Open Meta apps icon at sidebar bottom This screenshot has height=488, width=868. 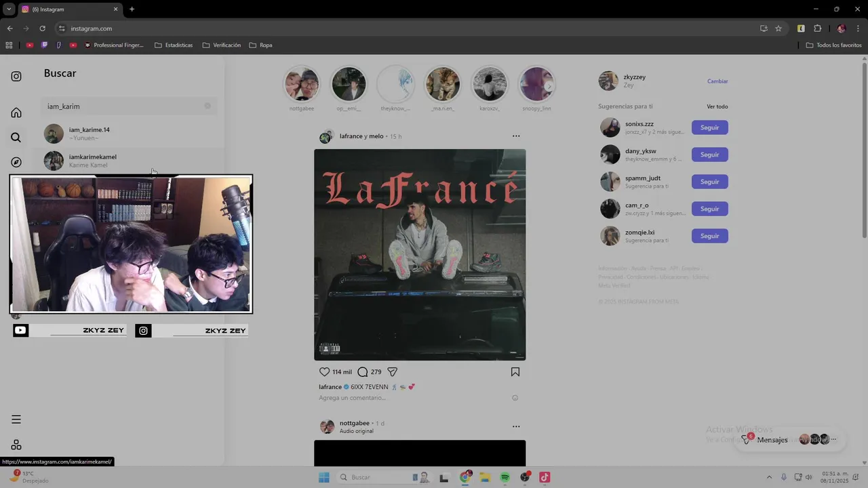[x=16, y=445]
